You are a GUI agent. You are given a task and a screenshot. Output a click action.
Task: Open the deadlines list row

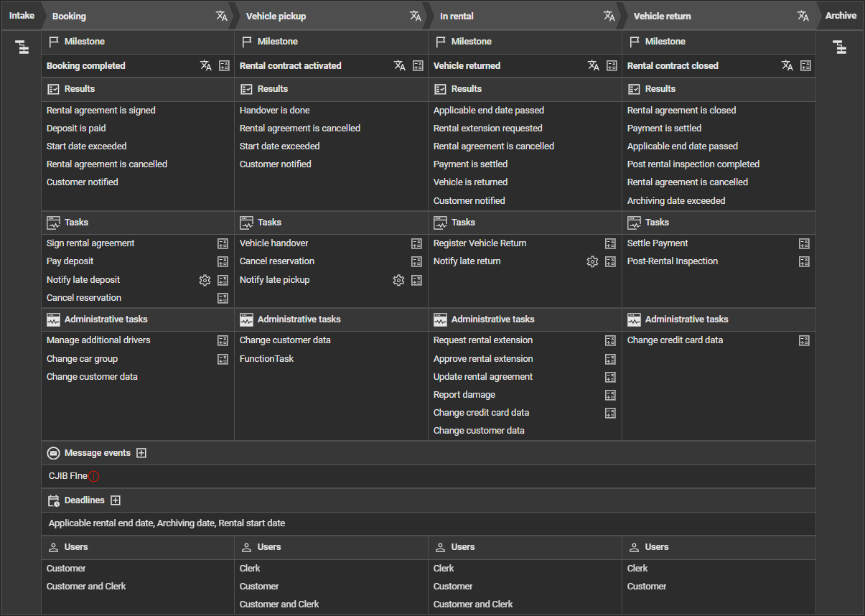point(429,523)
